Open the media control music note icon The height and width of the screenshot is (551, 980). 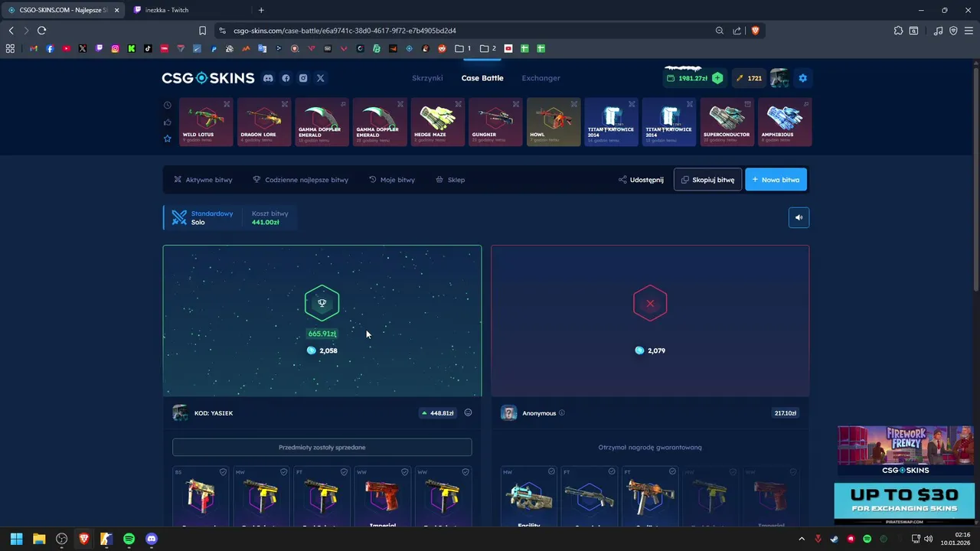[x=938, y=31]
